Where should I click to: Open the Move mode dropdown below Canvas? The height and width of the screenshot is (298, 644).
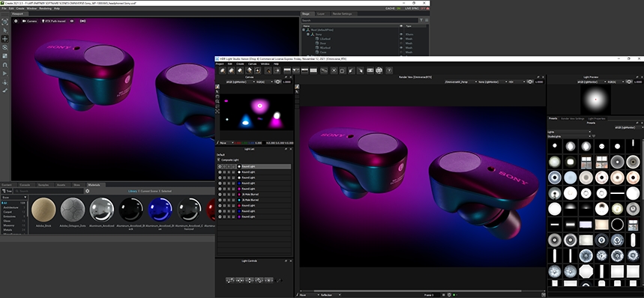[226, 143]
